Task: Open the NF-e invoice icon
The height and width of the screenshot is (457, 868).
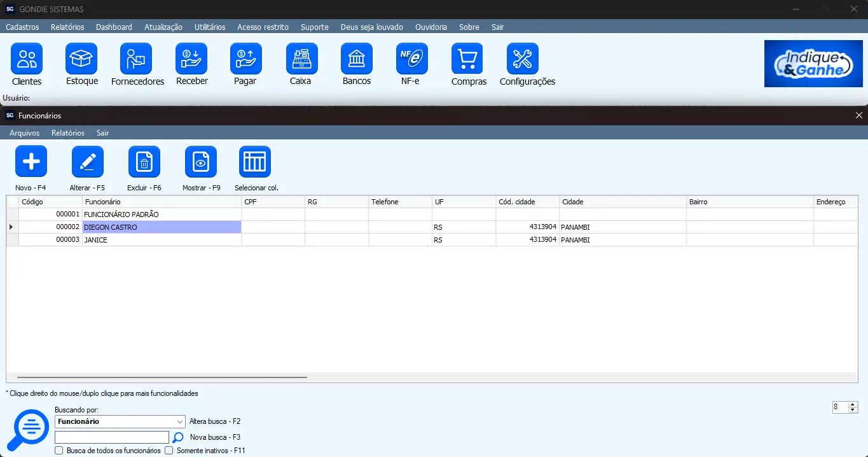Action: tap(411, 59)
